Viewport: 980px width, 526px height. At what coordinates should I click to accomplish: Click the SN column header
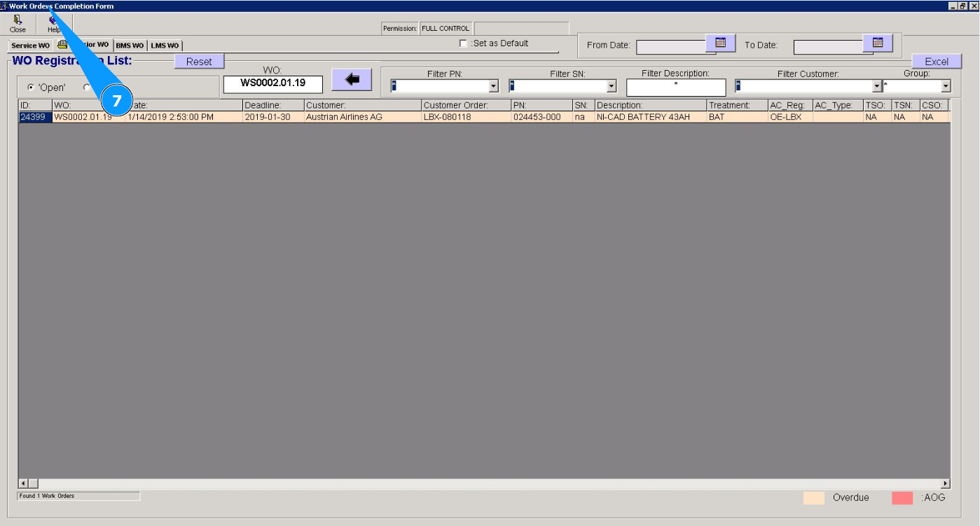tap(584, 106)
